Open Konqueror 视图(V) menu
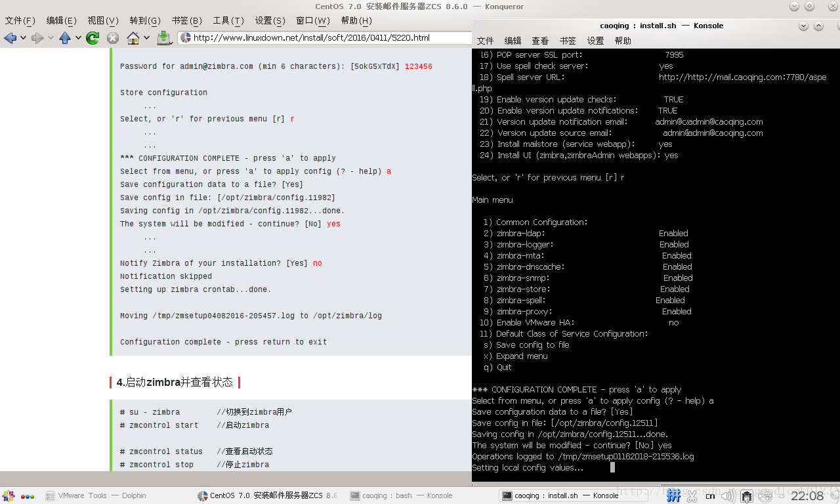The image size is (840, 504). (103, 21)
